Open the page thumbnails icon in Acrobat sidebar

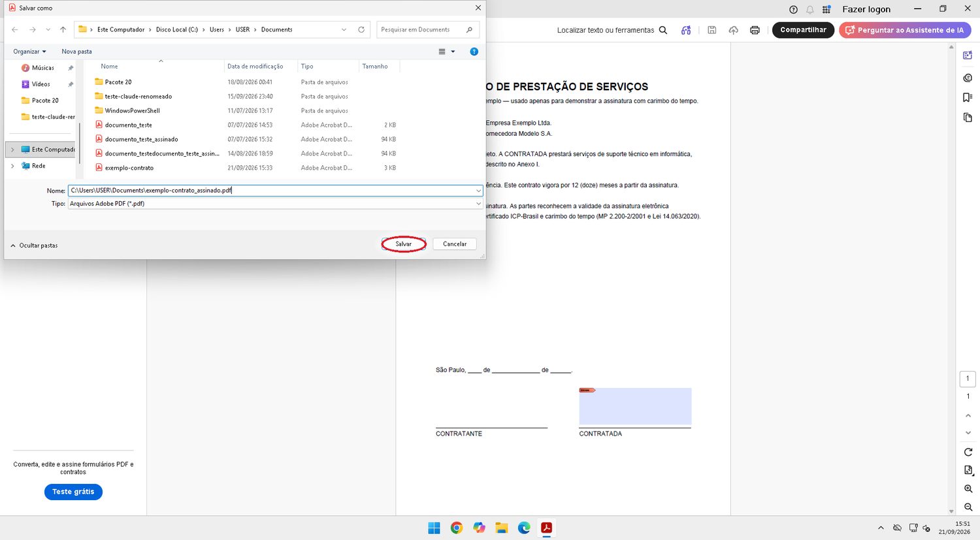pos(968,118)
